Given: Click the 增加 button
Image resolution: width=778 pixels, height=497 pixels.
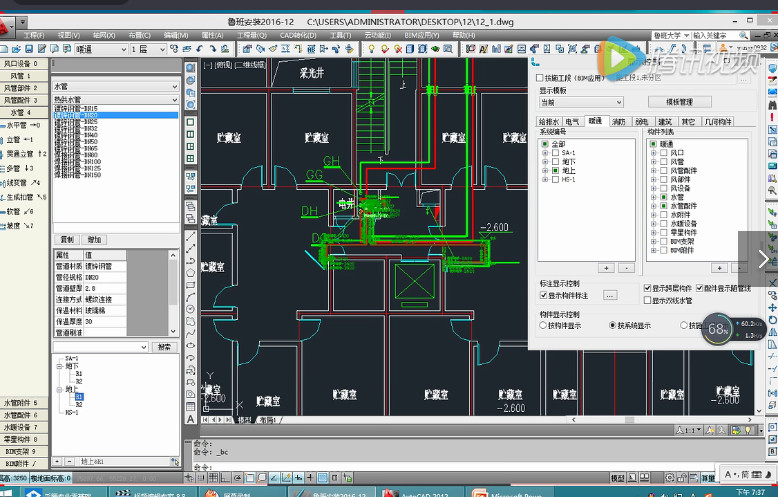Looking at the screenshot, I should pyautogui.click(x=94, y=240).
